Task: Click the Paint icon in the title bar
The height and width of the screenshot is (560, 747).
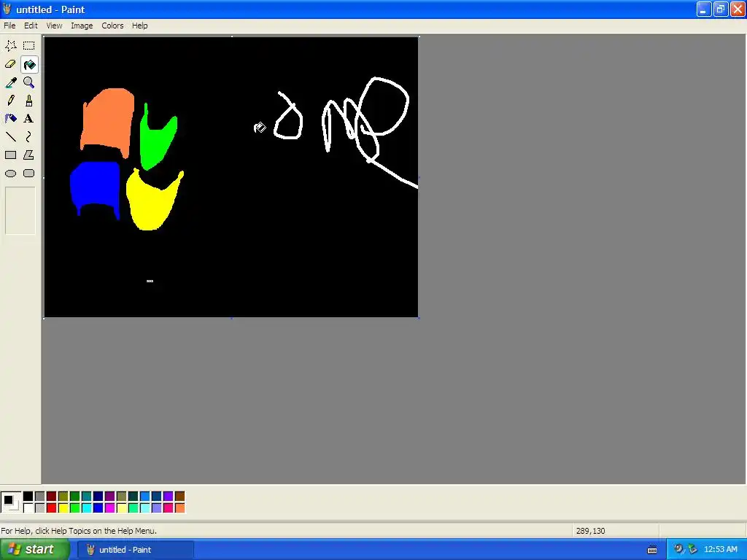Action: pyautogui.click(x=7, y=9)
